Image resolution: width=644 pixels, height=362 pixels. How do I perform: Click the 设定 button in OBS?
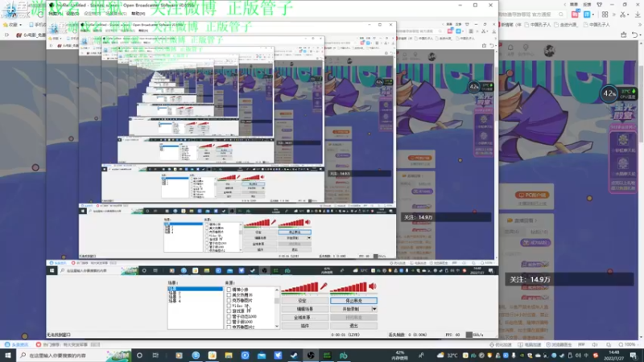point(304,300)
